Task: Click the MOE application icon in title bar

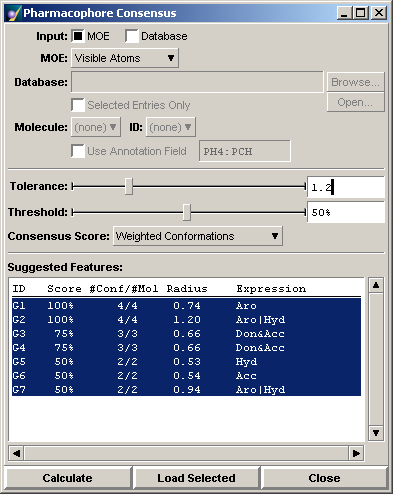Action: (13, 13)
